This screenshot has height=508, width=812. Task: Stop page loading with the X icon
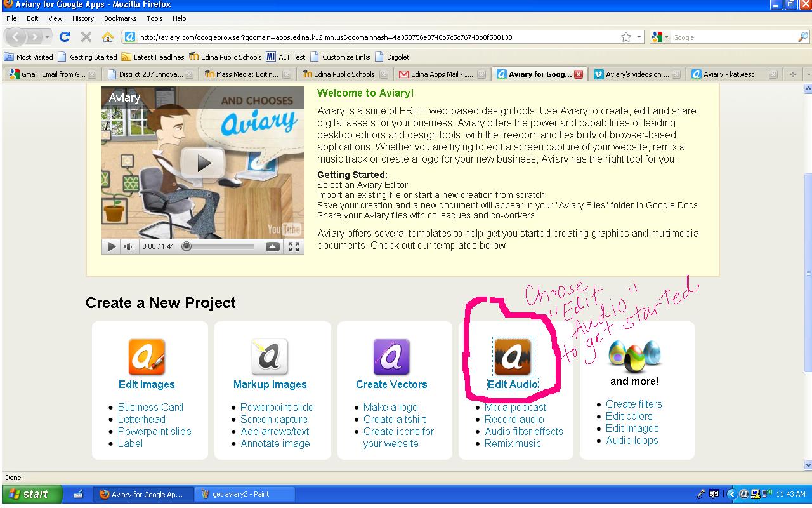(x=86, y=37)
